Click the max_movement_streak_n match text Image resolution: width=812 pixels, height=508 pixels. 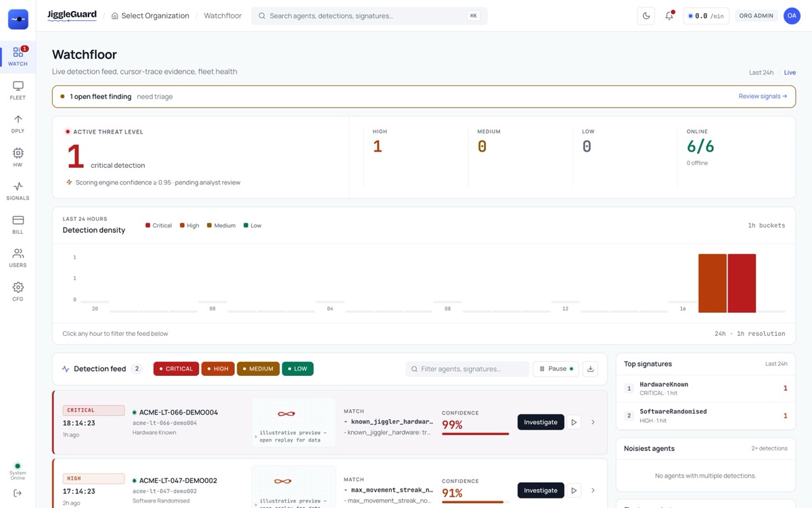pyautogui.click(x=389, y=490)
